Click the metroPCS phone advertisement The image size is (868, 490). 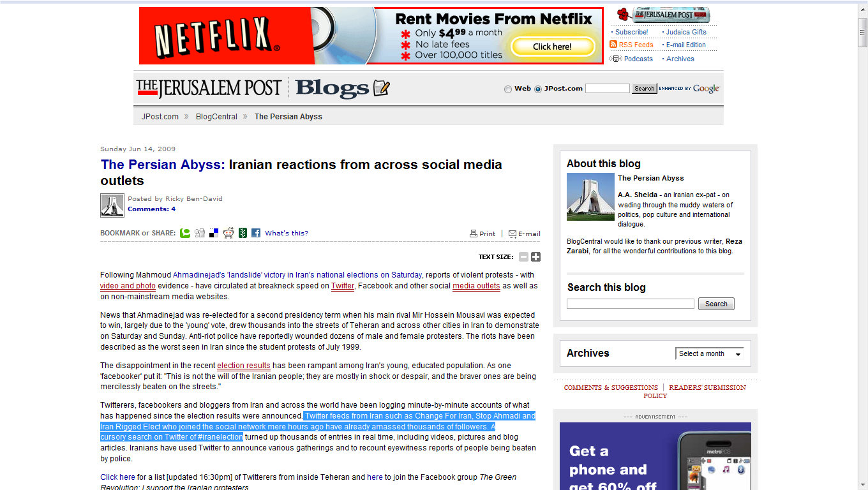[x=655, y=456]
